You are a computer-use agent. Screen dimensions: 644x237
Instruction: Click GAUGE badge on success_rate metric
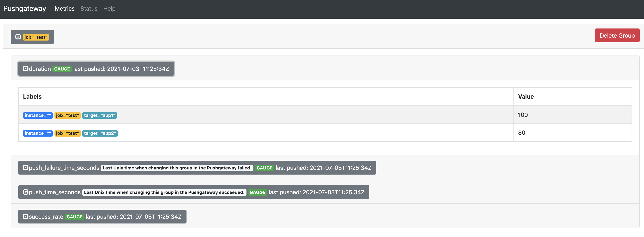click(74, 217)
